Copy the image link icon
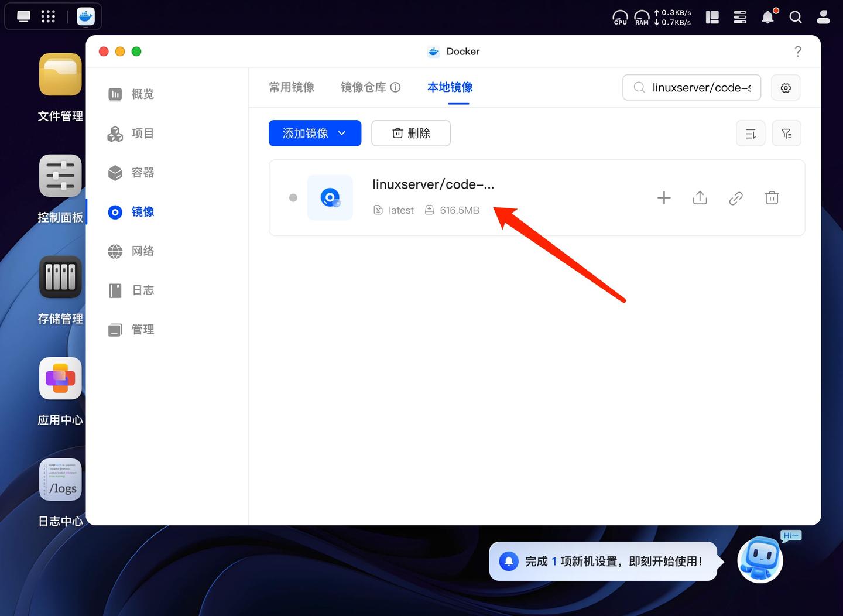Image resolution: width=843 pixels, height=616 pixels. (x=736, y=198)
